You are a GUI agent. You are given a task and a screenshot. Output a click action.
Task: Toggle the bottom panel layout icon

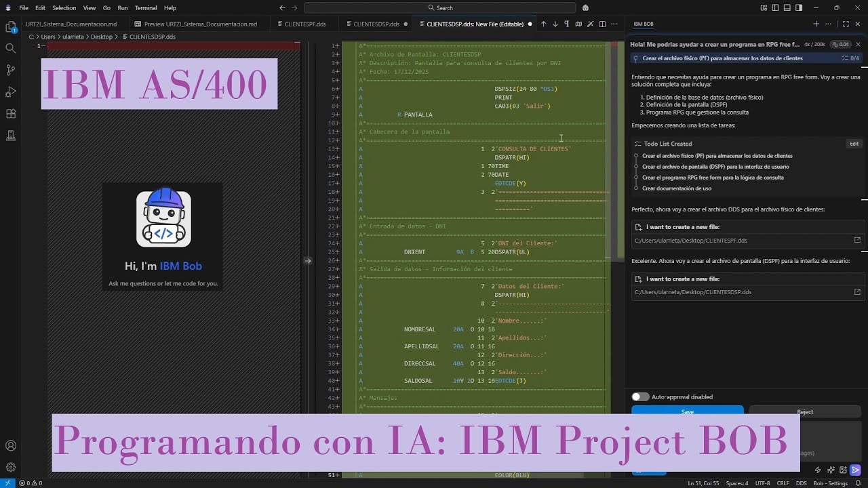click(x=787, y=7)
